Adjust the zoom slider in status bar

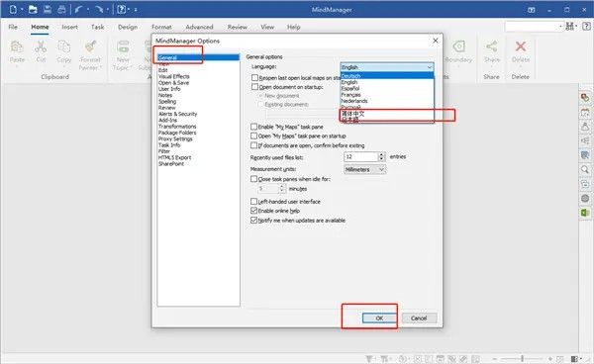point(522,359)
